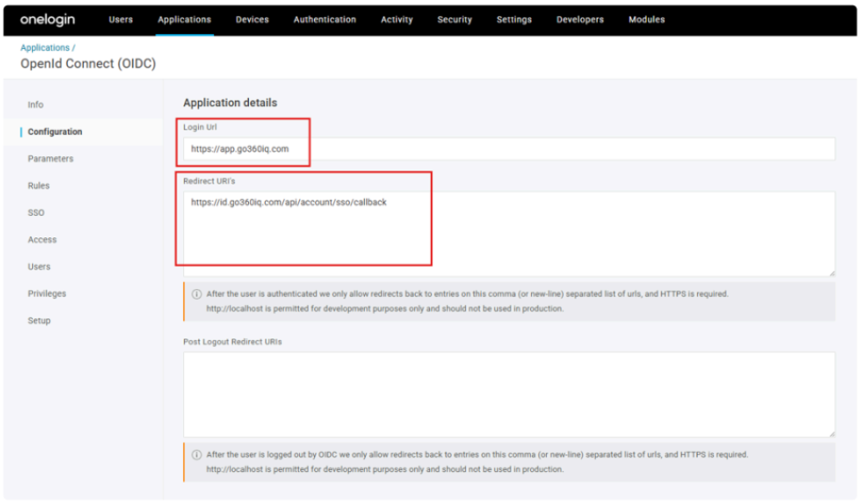Image resolution: width=862 pixels, height=504 pixels.
Task: Switch to the Parameters tab
Action: point(50,159)
